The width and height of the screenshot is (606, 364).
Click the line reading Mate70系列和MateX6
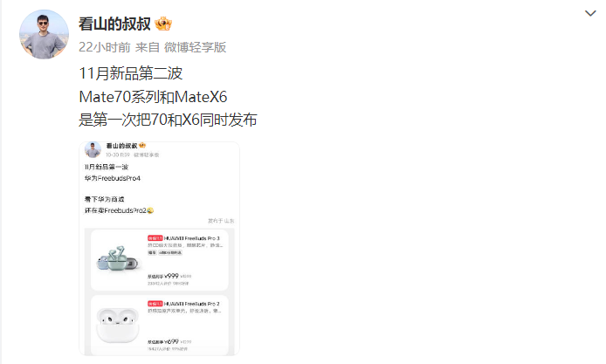pos(153,97)
